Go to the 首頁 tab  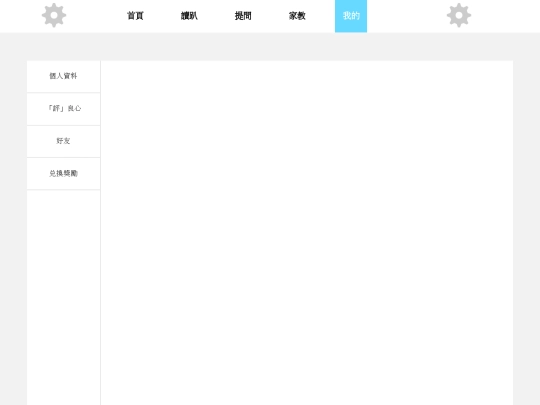135,16
